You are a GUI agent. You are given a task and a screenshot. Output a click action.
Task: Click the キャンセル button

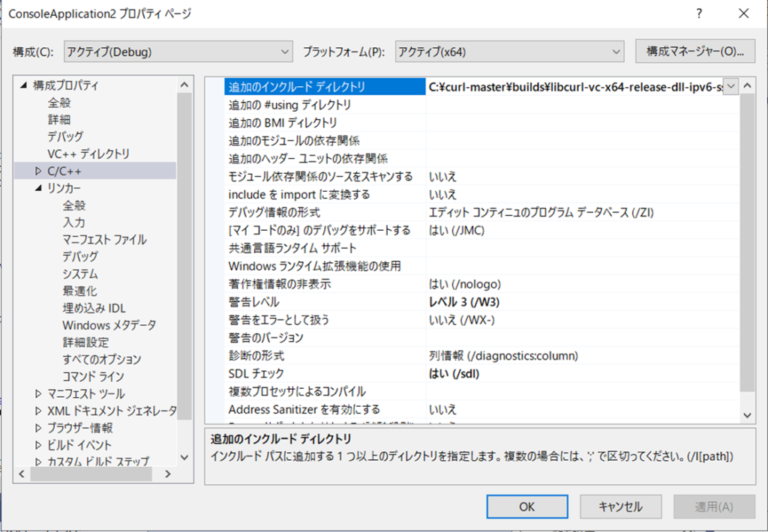621,507
